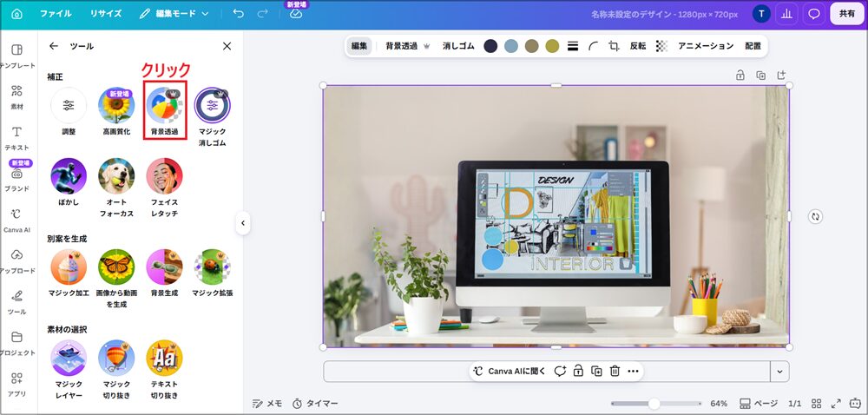Open テンプレート in the sidebar
This screenshot has width=868, height=415.
pos(16,56)
